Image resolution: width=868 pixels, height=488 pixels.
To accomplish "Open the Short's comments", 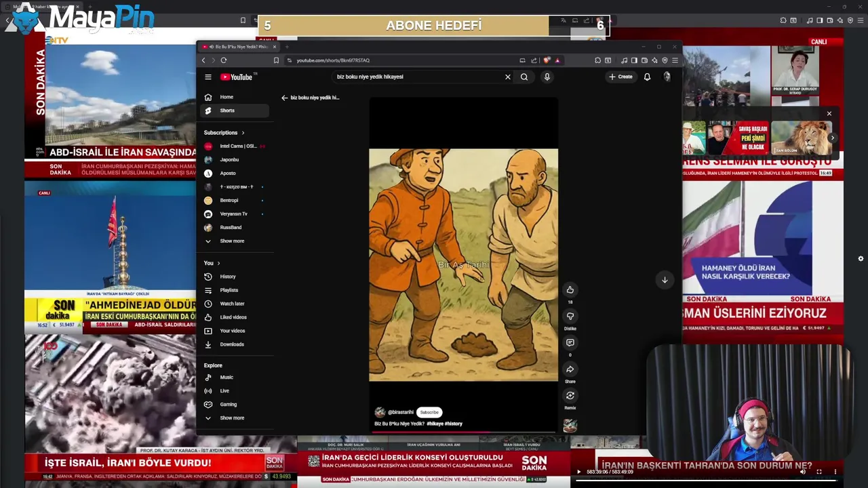I will [570, 342].
